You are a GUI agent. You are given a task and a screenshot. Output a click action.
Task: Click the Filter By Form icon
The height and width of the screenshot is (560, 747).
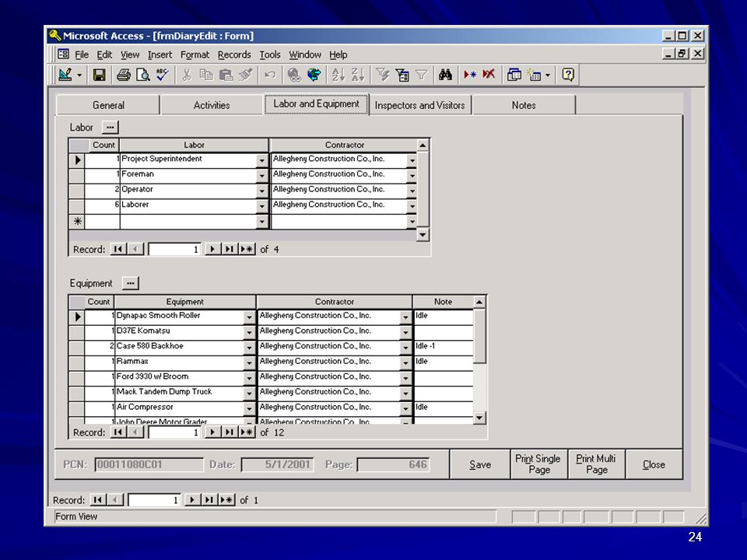pyautogui.click(x=402, y=75)
